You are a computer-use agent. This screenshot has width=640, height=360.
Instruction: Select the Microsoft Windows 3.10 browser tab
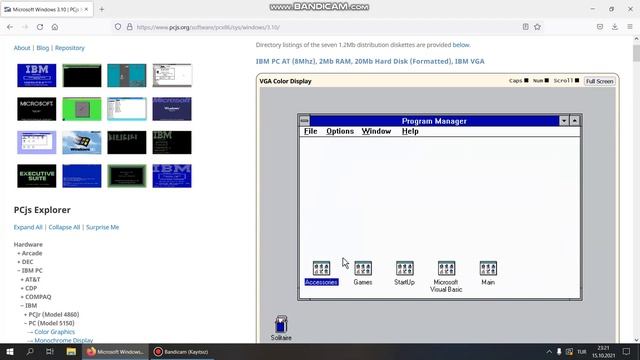coord(46,9)
